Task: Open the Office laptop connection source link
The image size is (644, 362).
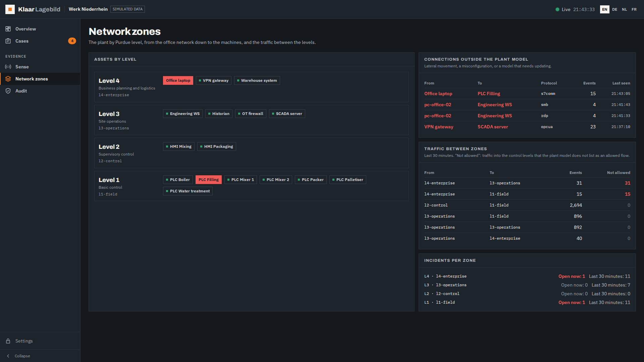Action: pyautogui.click(x=438, y=94)
